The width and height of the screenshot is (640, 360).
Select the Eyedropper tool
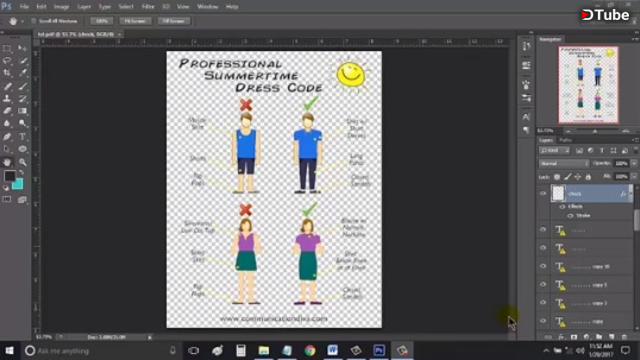[x=22, y=73]
